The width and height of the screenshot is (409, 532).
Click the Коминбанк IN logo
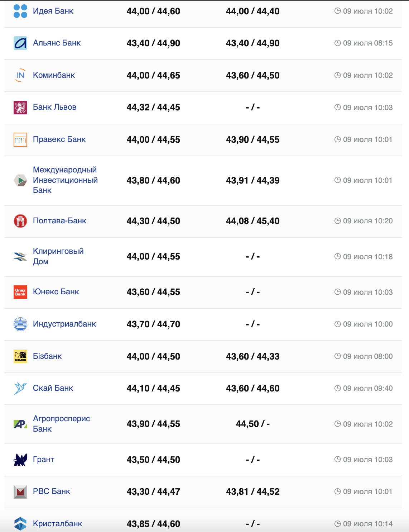pyautogui.click(x=20, y=75)
